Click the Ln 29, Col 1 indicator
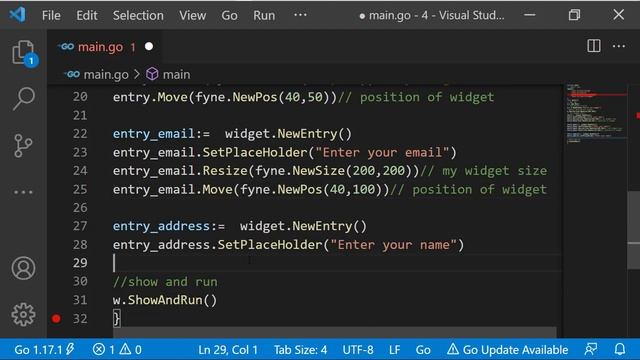The width and height of the screenshot is (640, 360). point(228,350)
